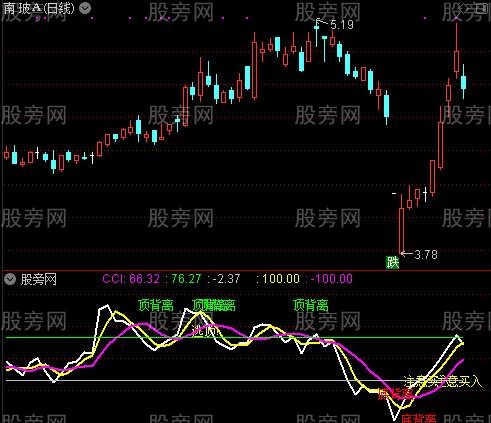
Task: Select the high price label 5.19
Action: point(342,25)
